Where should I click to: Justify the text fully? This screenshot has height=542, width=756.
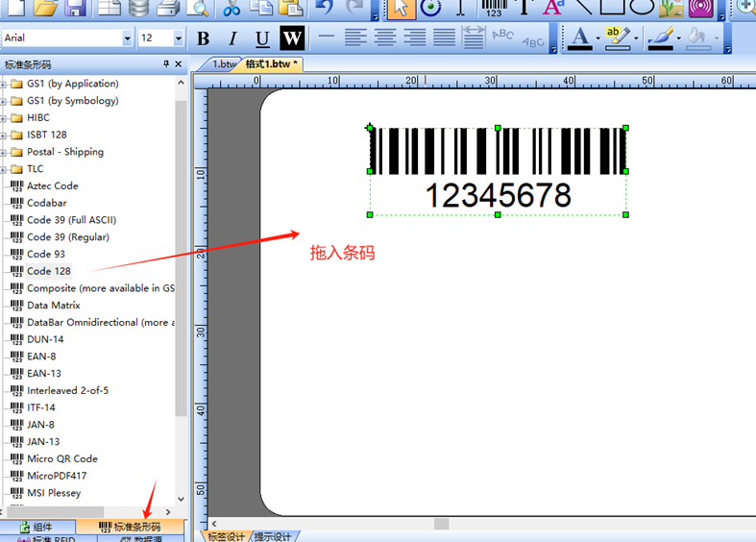pyautogui.click(x=444, y=37)
